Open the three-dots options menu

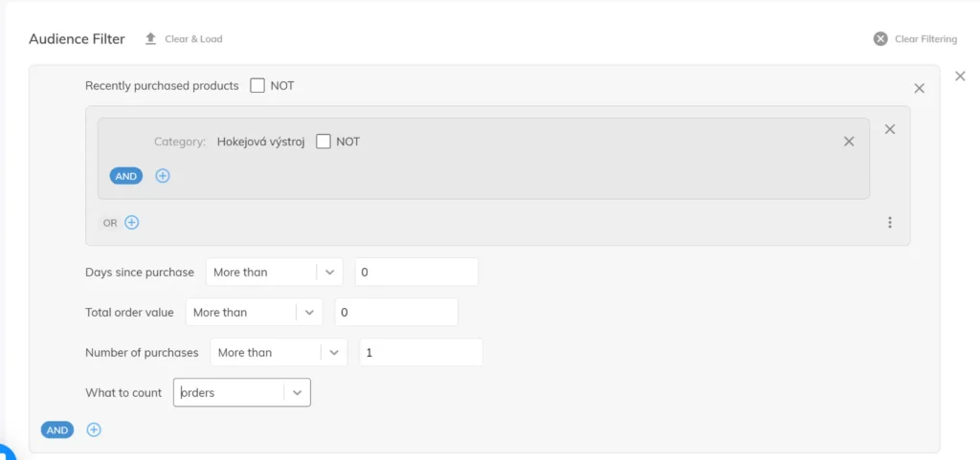889,223
